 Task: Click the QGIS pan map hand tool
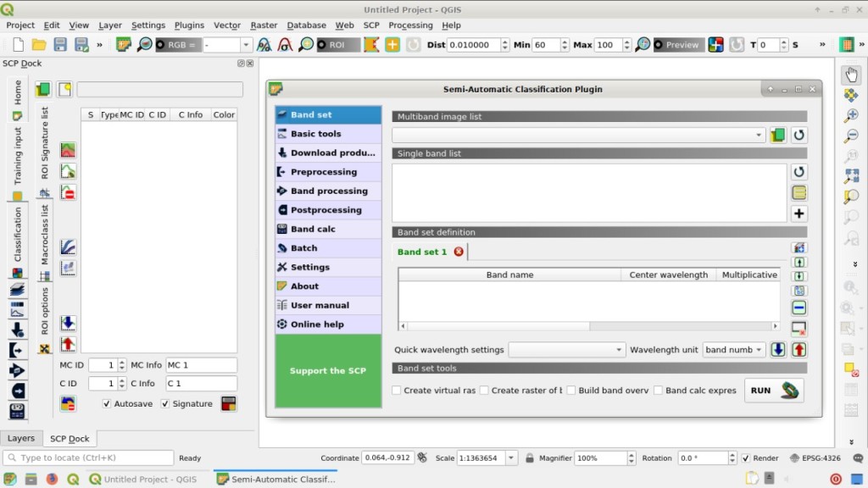tap(851, 75)
